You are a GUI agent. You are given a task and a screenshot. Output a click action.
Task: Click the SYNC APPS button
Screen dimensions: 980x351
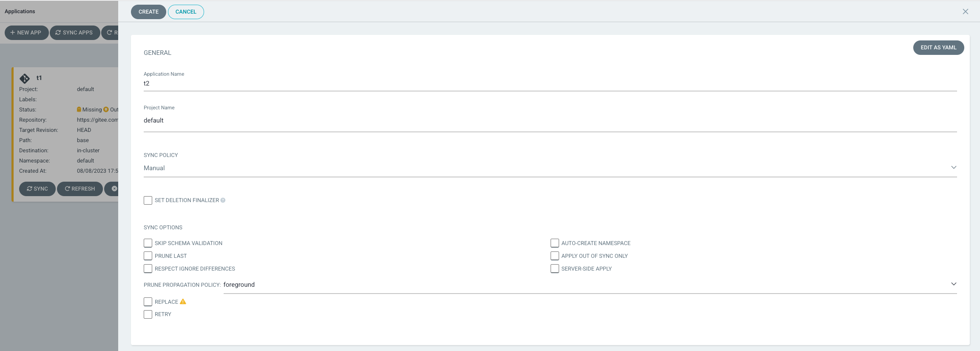[x=75, y=33]
